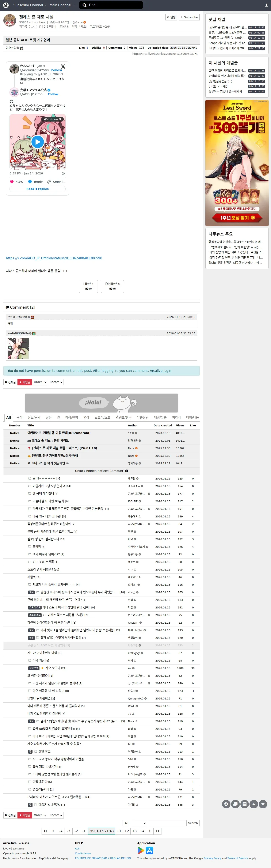
Task: Click the Dislike! vote button
Action: (x=112, y=286)
